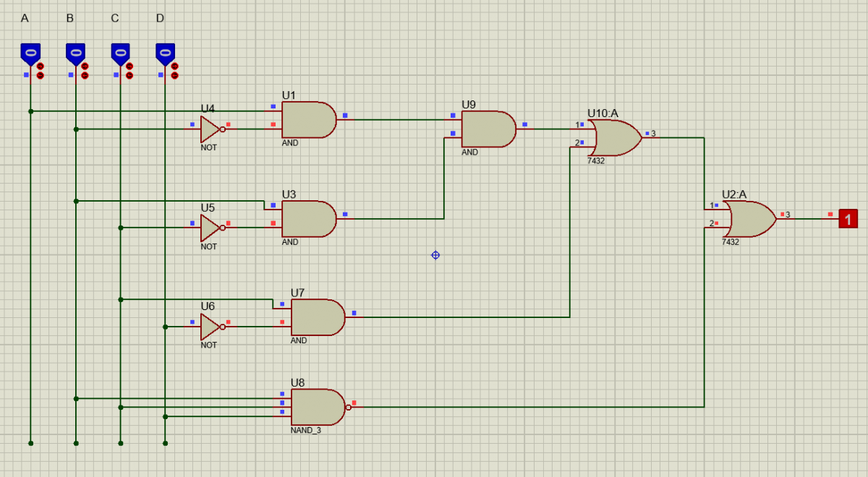Screen dimensions: 868x477
Task: Select the U5 NOT inverter
Action: (210, 228)
